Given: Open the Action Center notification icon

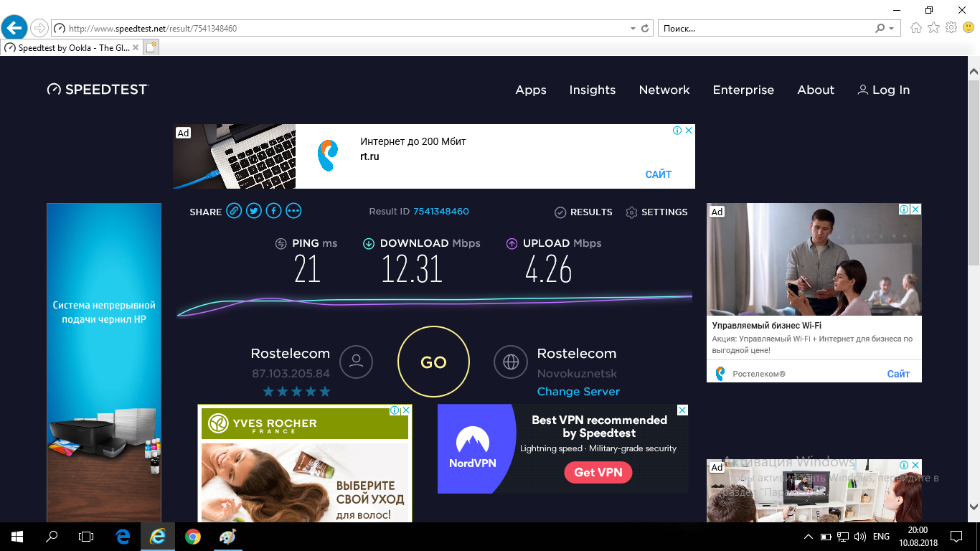Looking at the screenshot, I should [956, 537].
